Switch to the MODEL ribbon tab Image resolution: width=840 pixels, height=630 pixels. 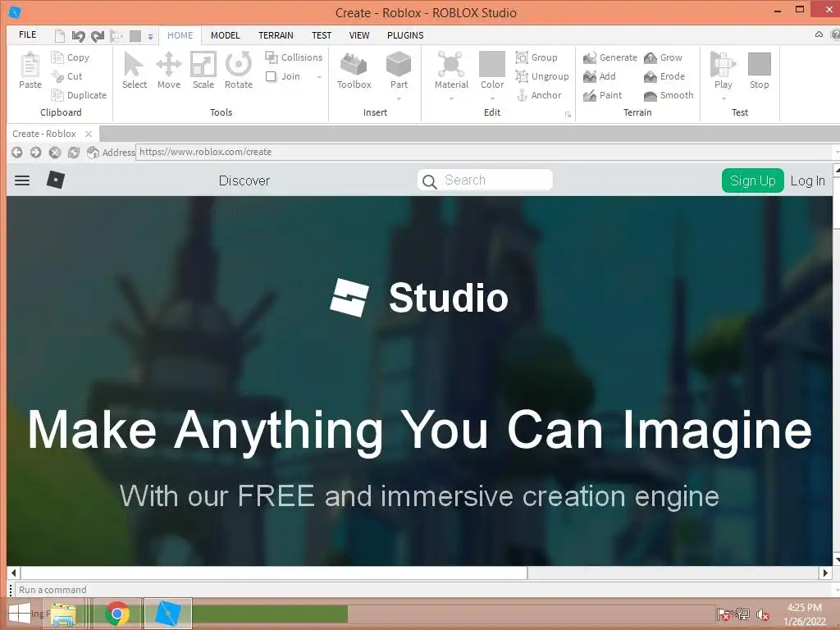click(225, 35)
